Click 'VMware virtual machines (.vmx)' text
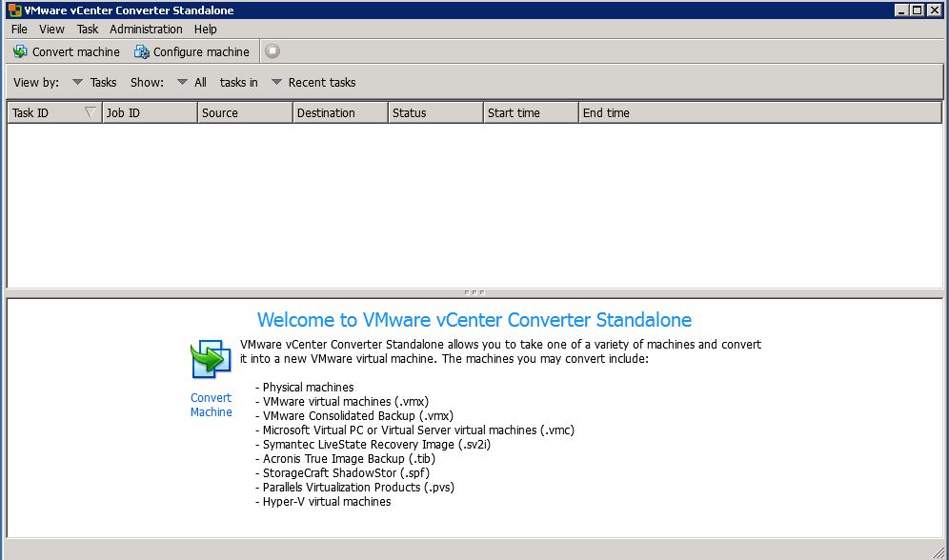The image size is (949, 560). pos(346,402)
